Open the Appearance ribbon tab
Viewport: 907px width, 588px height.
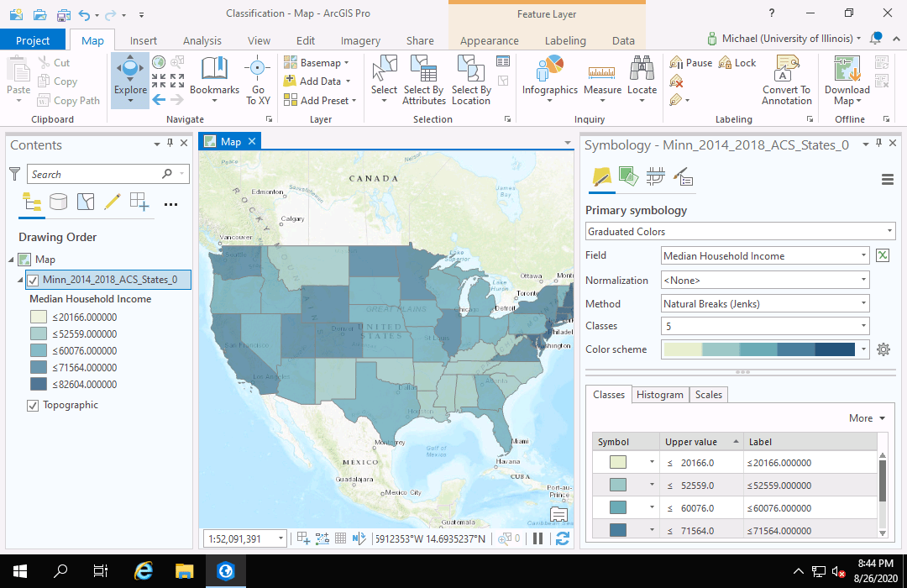coord(490,40)
